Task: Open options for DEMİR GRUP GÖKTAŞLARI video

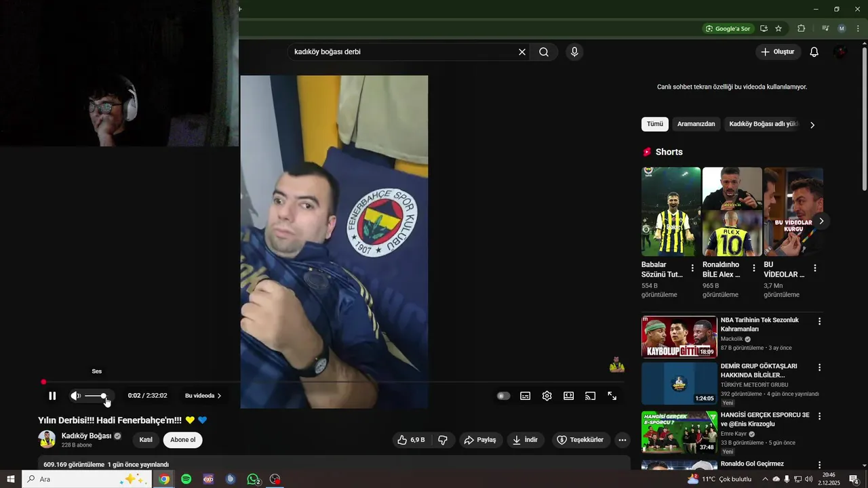Action: point(819,367)
